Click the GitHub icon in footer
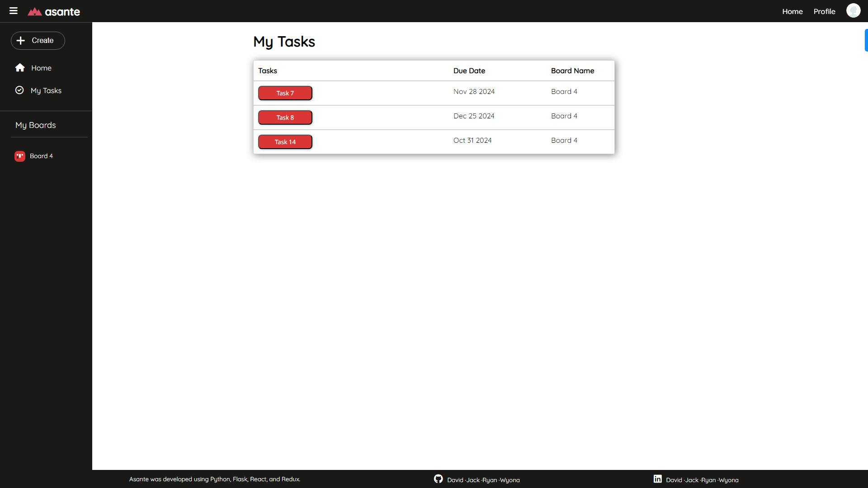Viewport: 868px width, 488px height. [438, 479]
